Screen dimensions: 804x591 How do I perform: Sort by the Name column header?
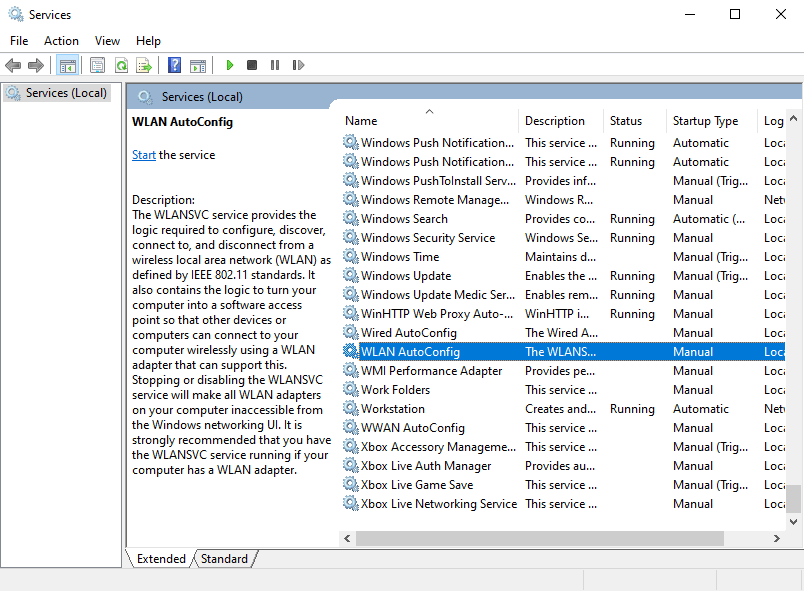(x=430, y=120)
